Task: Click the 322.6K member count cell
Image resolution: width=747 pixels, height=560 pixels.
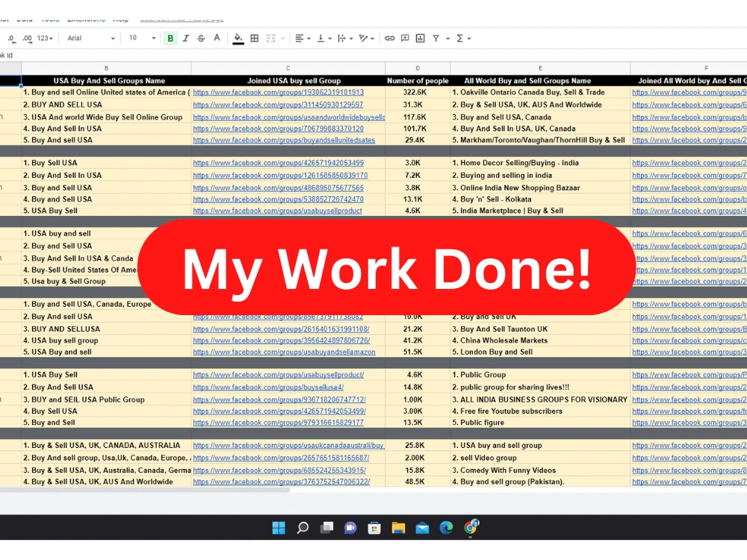Action: pos(418,93)
